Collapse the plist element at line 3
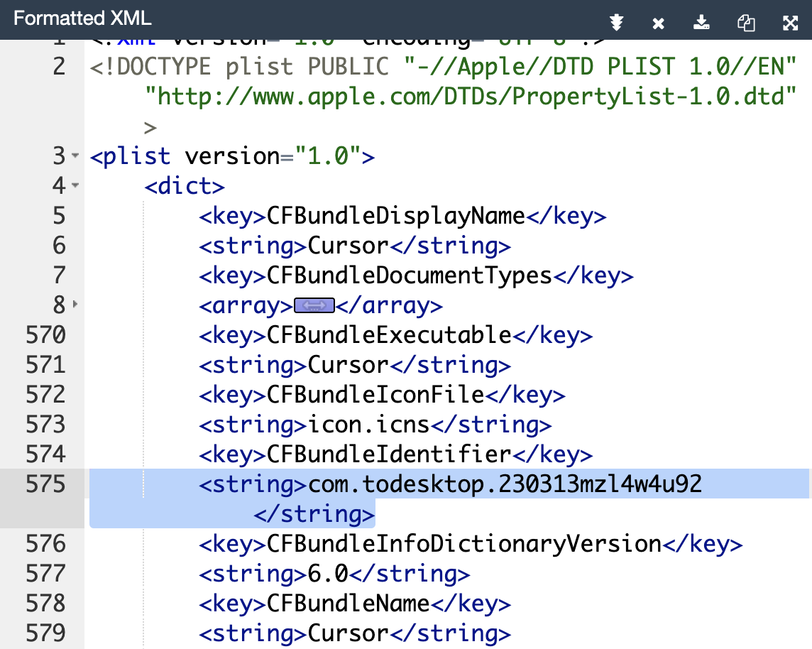This screenshot has width=812, height=649. pyautogui.click(x=75, y=156)
